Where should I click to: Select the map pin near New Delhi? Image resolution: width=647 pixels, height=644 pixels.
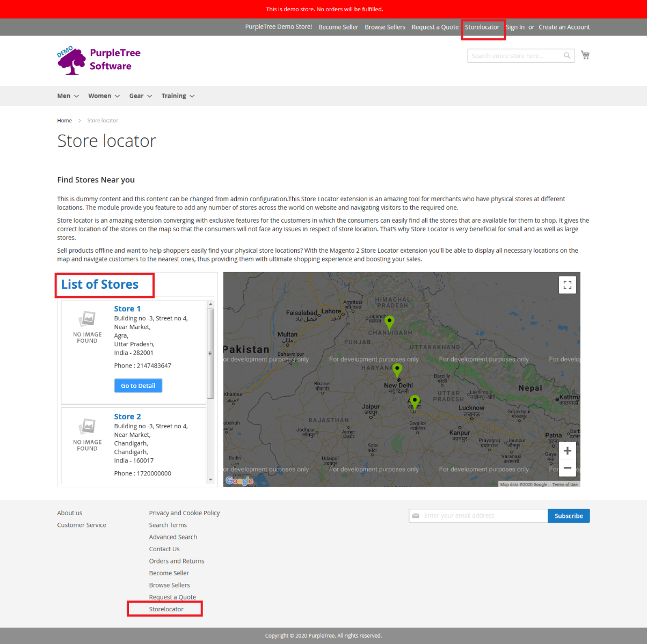397,370
